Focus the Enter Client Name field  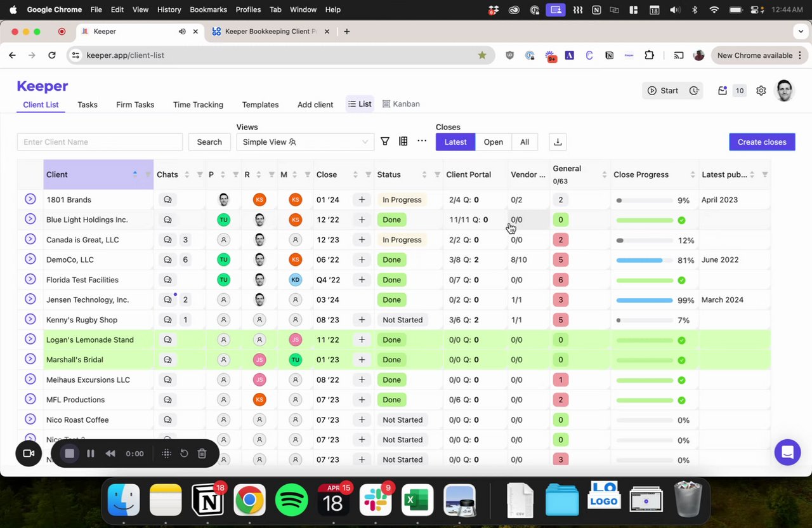click(100, 142)
